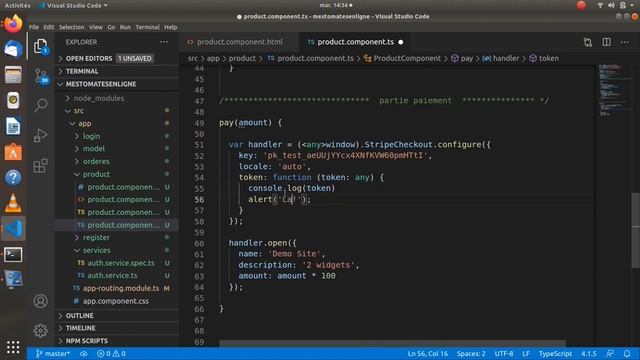Collapse the src folder
This screenshot has height=360, width=640.
[117, 111]
